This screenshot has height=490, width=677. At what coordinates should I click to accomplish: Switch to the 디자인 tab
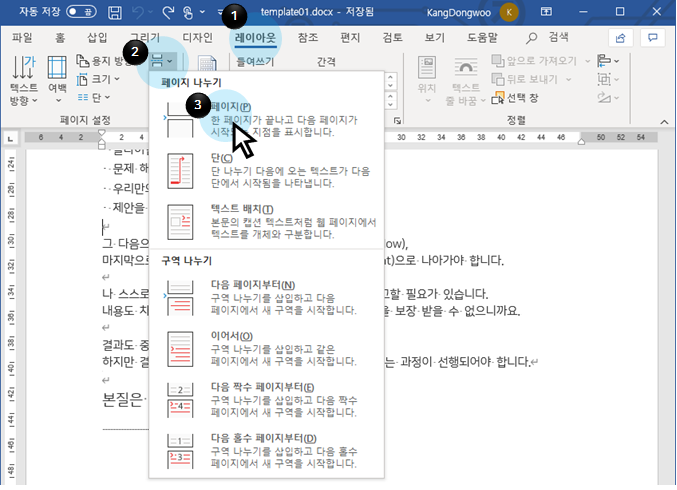(197, 38)
